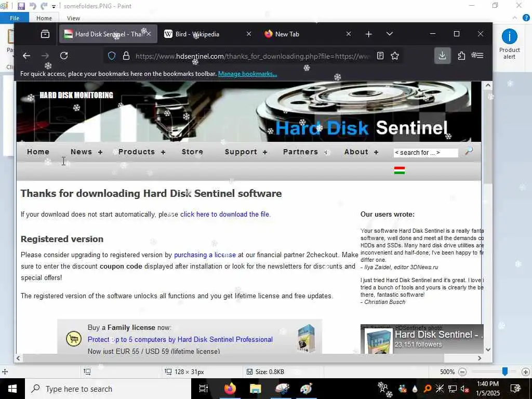Screen dimensions: 532x399
Task: Click the horizontal scrollbar left arrow
Action: click(x=18, y=358)
